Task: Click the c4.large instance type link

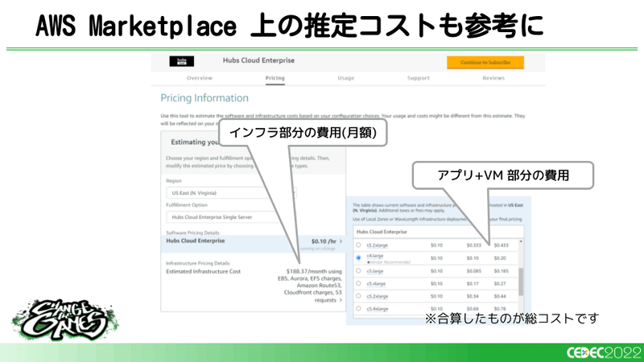Action: (375, 256)
